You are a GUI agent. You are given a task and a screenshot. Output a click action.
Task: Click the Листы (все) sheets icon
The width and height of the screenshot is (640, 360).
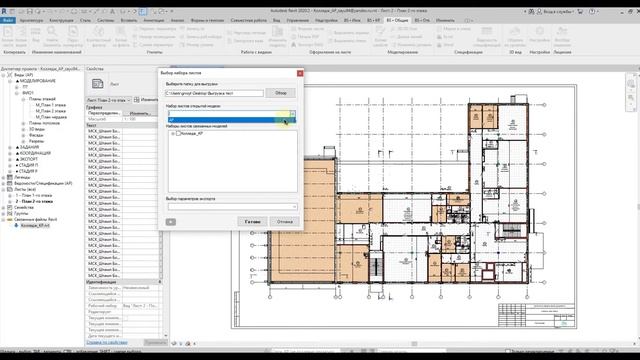pyautogui.click(x=10, y=189)
